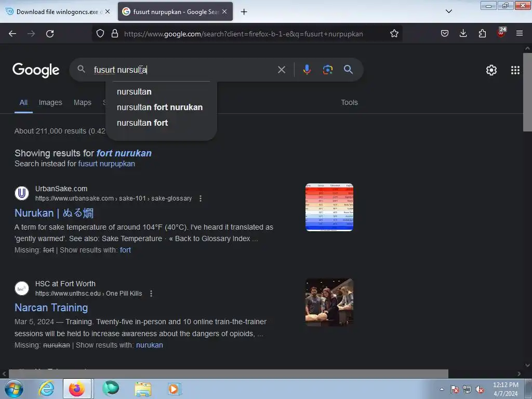
Task: Click the 'fort nurukan' corrected results link
Action: click(124, 153)
